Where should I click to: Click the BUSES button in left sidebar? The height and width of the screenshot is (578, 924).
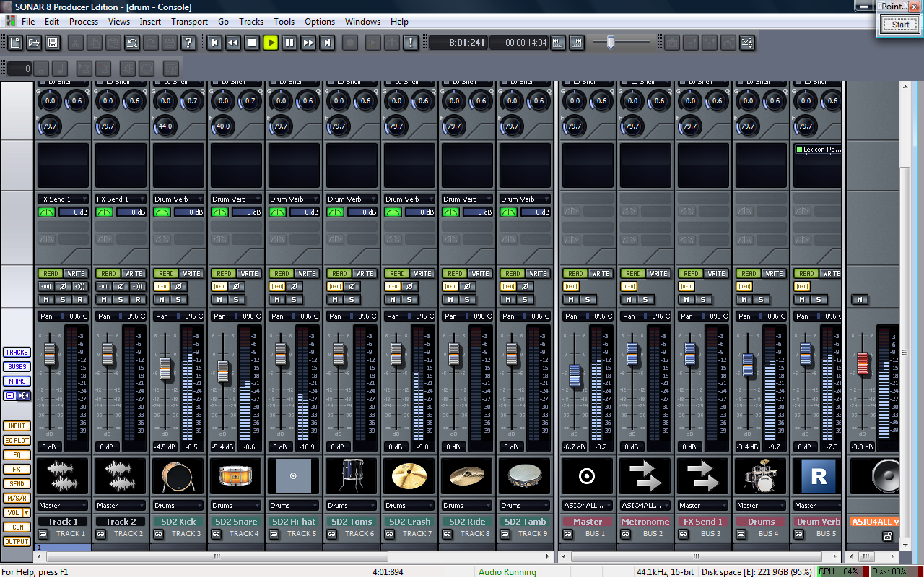[17, 367]
